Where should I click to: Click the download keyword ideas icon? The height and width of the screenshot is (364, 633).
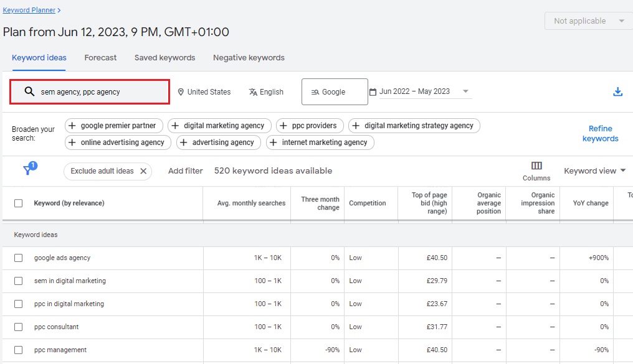point(617,92)
